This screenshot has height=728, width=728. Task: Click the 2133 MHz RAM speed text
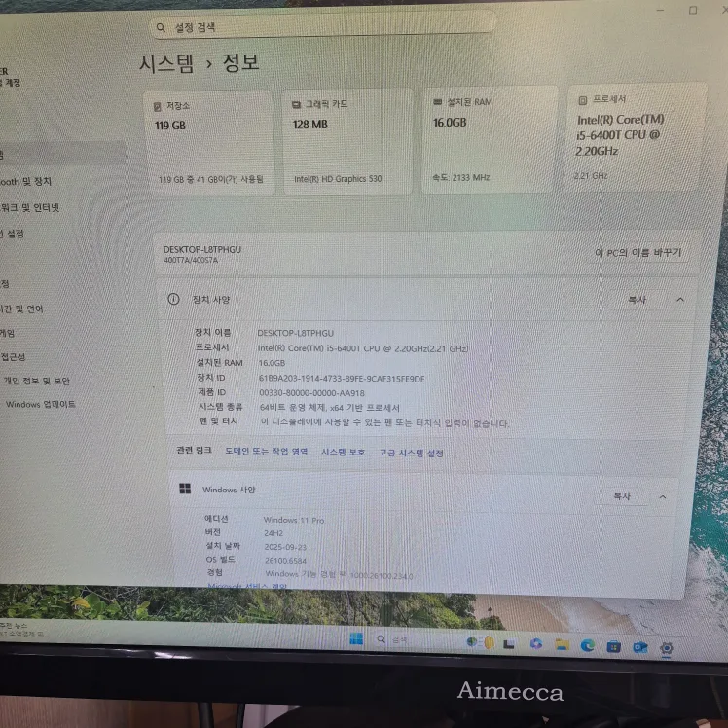(460, 177)
